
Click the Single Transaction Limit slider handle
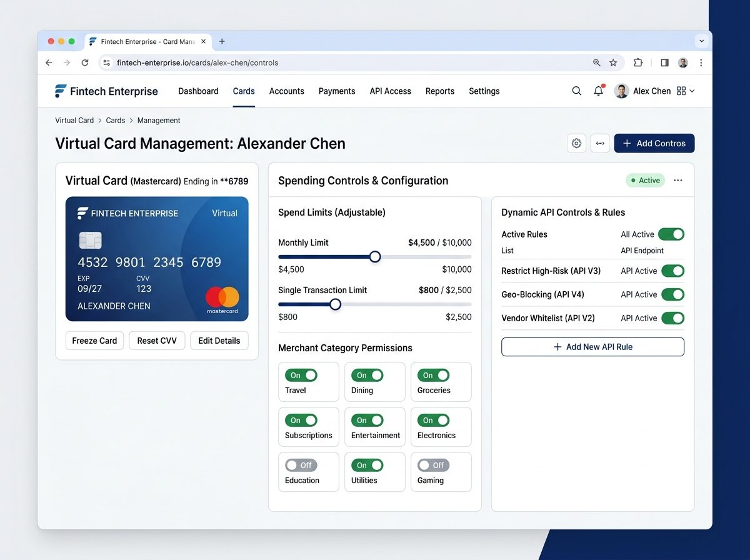pyautogui.click(x=336, y=304)
